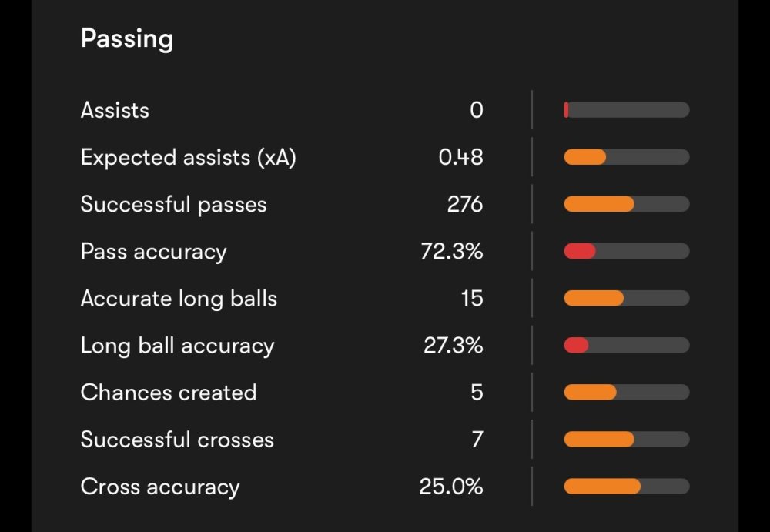
Task: Tap the Cross accuracy label
Action: click(x=160, y=487)
